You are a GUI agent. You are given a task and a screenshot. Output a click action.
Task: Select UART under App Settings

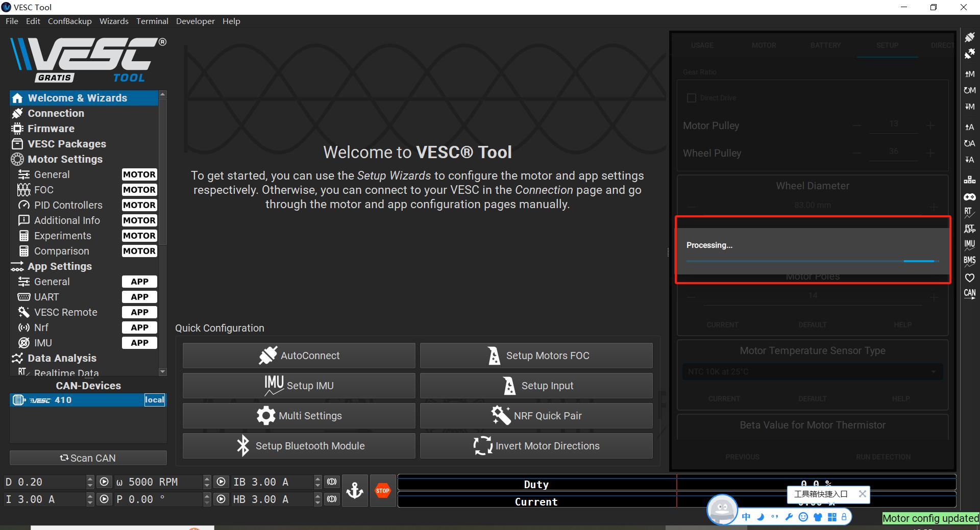(x=84, y=297)
